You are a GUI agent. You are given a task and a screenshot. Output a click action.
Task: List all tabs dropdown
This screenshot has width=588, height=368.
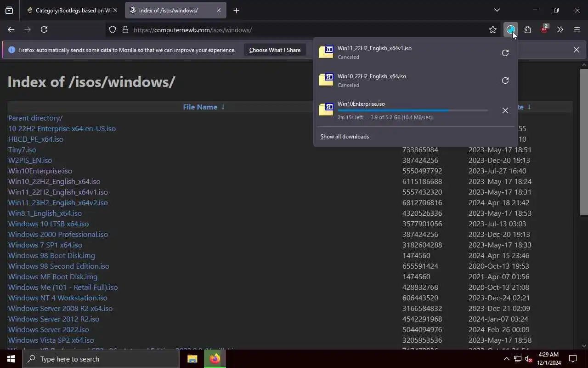point(497,10)
